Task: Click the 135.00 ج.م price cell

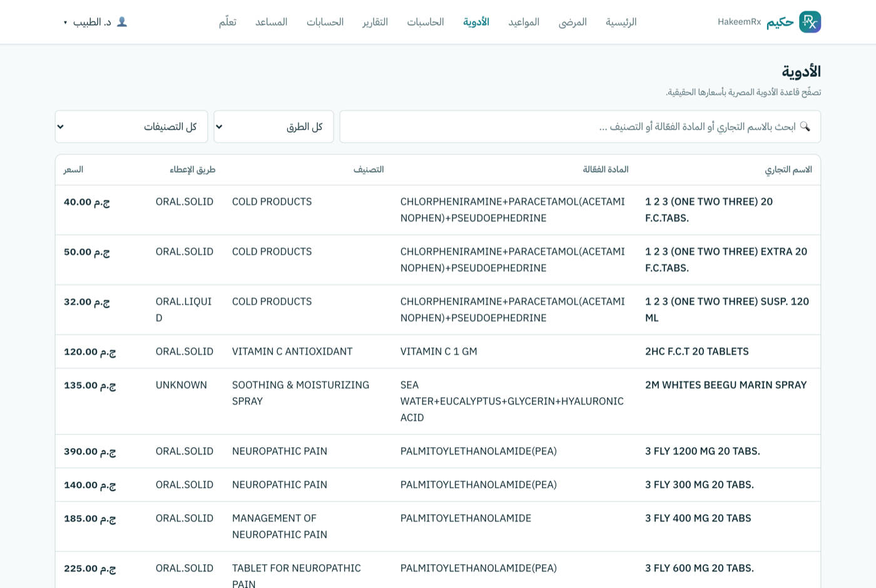Action: [89, 385]
